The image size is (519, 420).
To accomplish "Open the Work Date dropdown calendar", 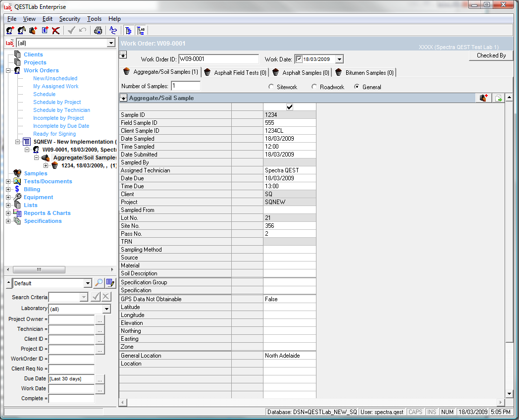I will pyautogui.click(x=339, y=59).
